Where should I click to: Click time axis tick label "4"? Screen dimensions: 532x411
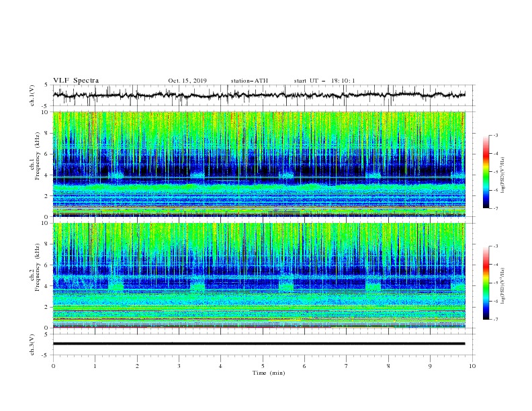click(x=220, y=366)
